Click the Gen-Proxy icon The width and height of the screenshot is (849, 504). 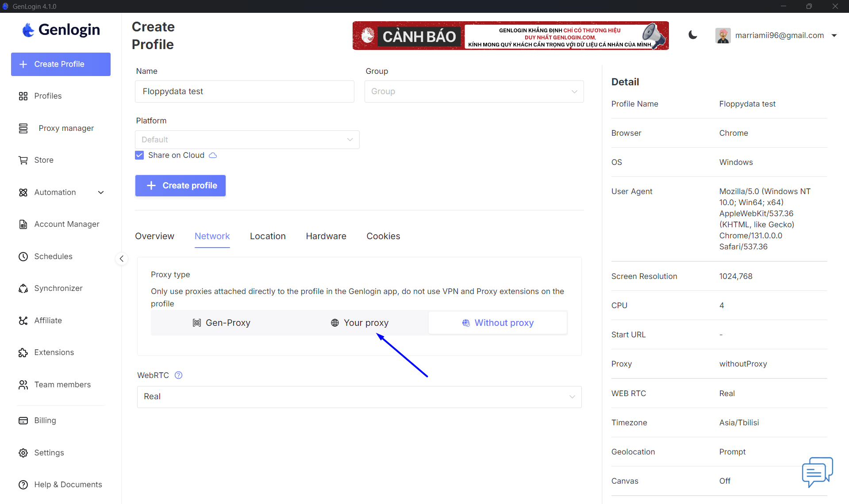197,323
